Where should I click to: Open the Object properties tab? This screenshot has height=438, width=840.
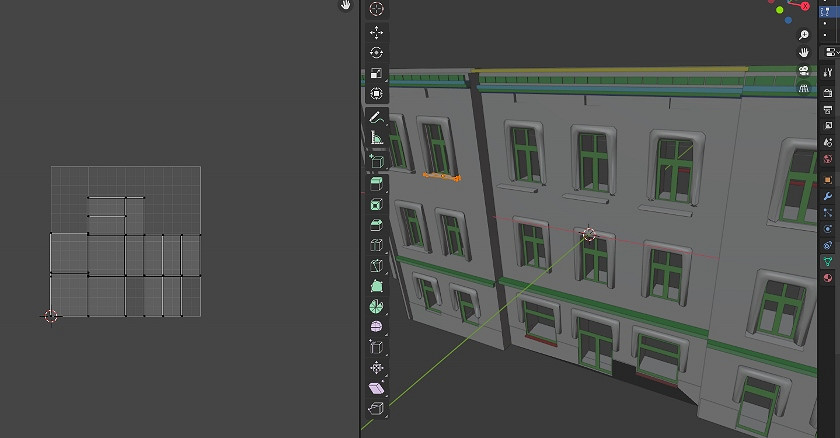point(828,179)
